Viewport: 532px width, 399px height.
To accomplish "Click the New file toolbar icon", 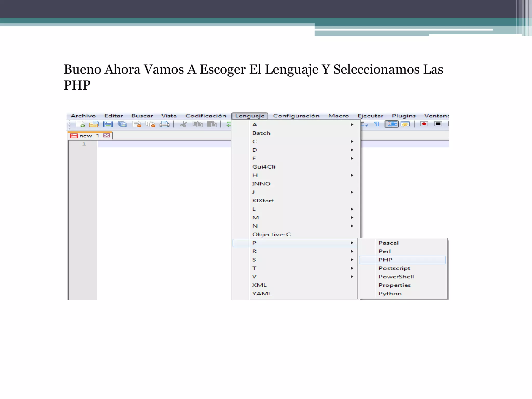I will pyautogui.click(x=80, y=124).
